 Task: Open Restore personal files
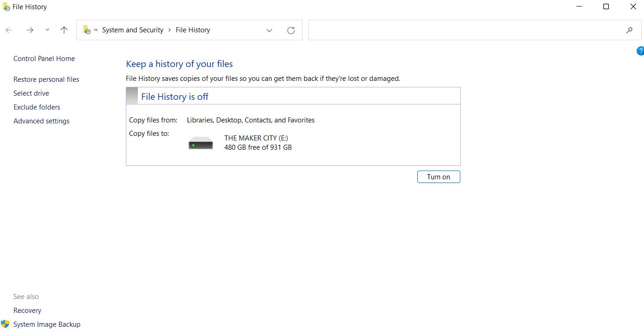click(46, 79)
